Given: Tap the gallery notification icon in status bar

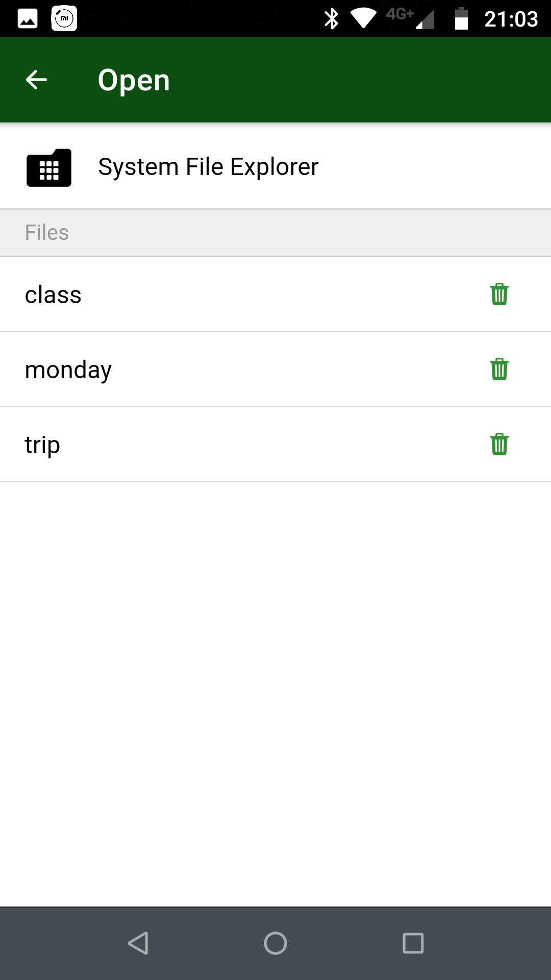Looking at the screenshot, I should (28, 19).
